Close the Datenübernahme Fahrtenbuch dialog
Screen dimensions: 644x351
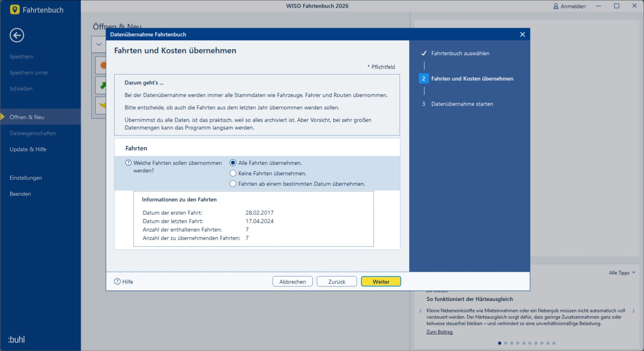522,35
